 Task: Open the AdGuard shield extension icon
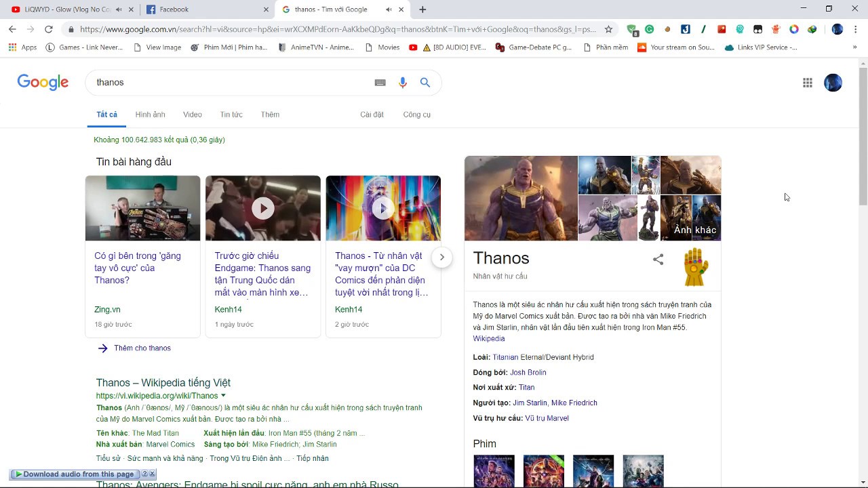[x=632, y=29]
